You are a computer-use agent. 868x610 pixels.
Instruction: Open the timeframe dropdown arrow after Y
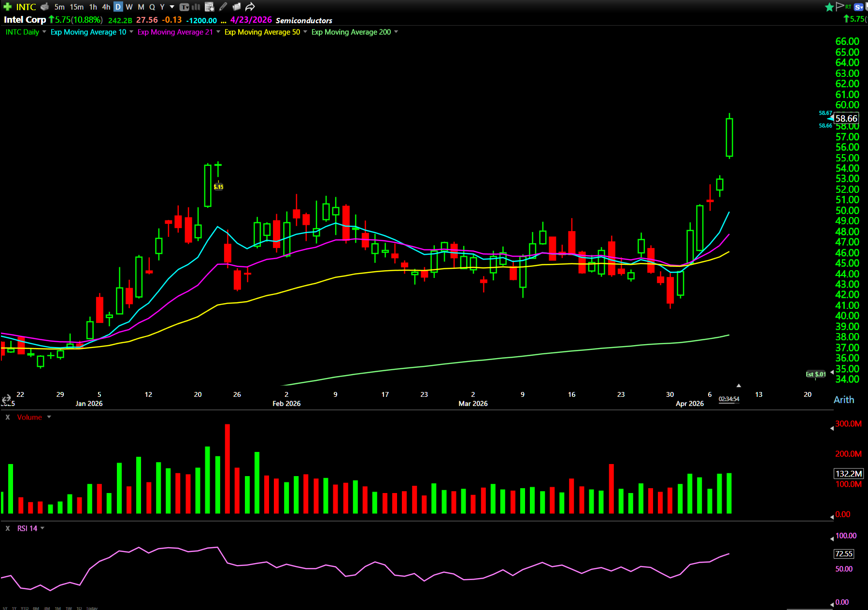[172, 7]
